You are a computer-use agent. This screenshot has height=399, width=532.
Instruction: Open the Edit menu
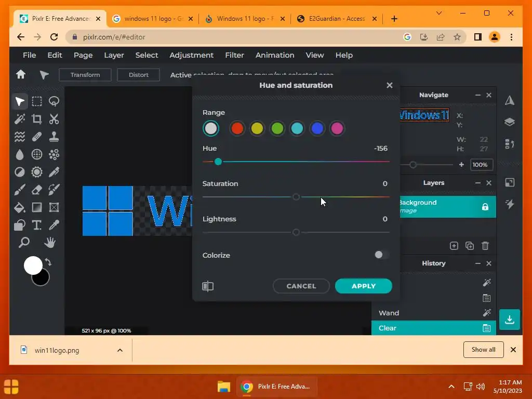55,55
